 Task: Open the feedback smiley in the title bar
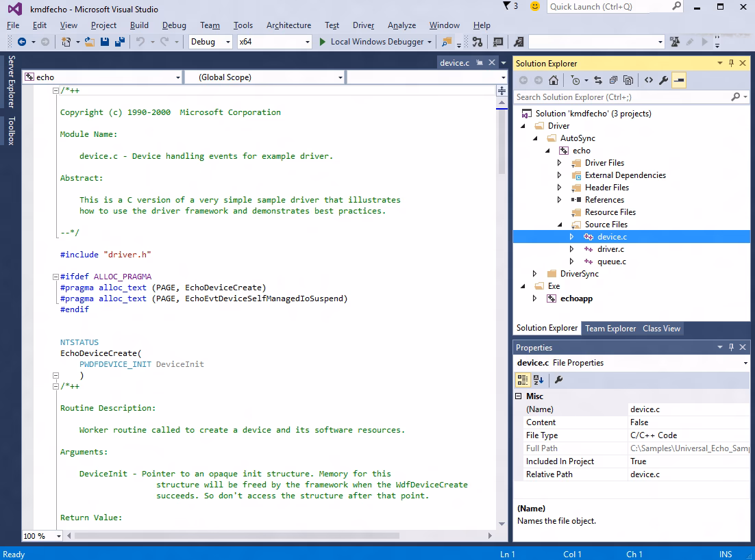(534, 7)
